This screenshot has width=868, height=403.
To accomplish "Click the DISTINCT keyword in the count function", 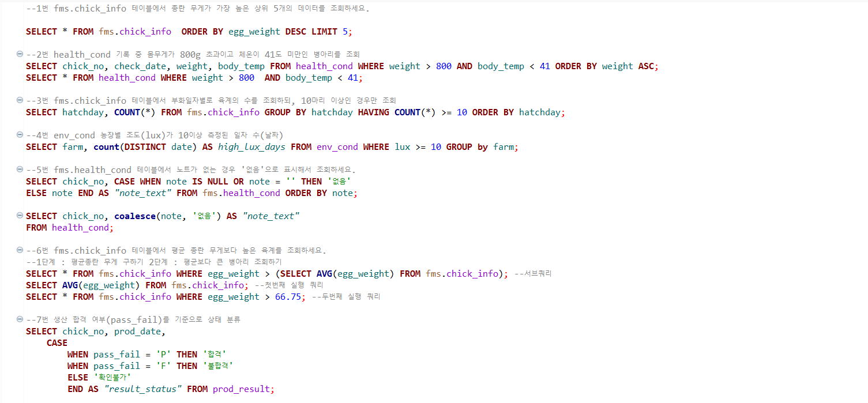I will coord(145,147).
